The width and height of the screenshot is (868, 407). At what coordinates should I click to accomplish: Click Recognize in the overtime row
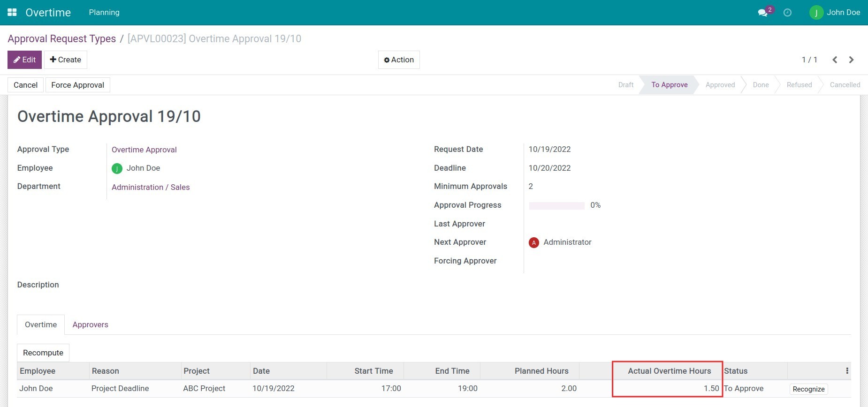click(x=808, y=389)
